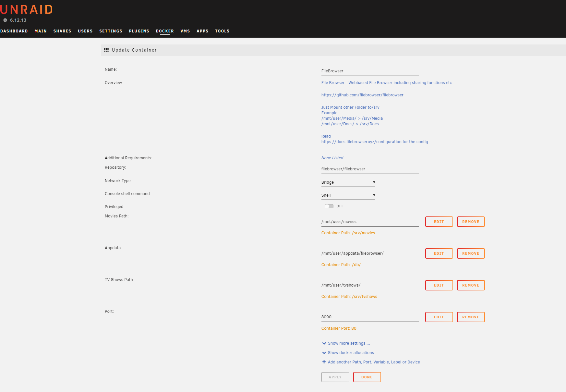Click the Unraid logo
The width and height of the screenshot is (566, 392).
click(26, 10)
